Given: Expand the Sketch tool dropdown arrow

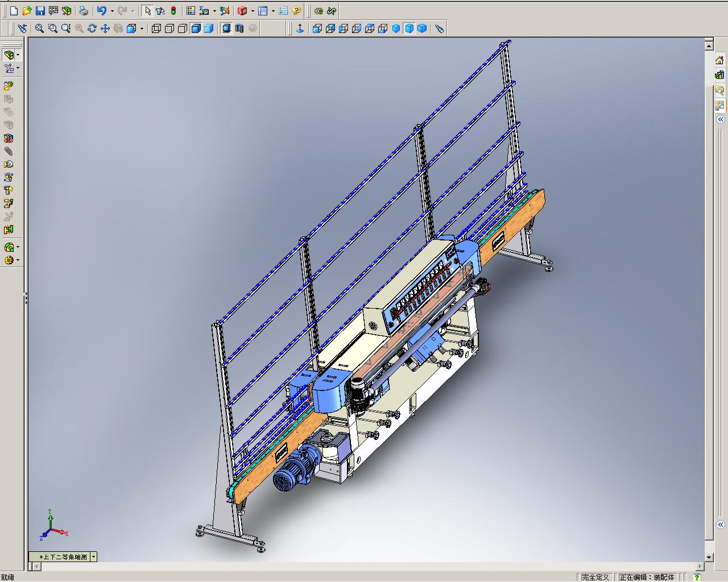Looking at the screenshot, I should pos(18,68).
